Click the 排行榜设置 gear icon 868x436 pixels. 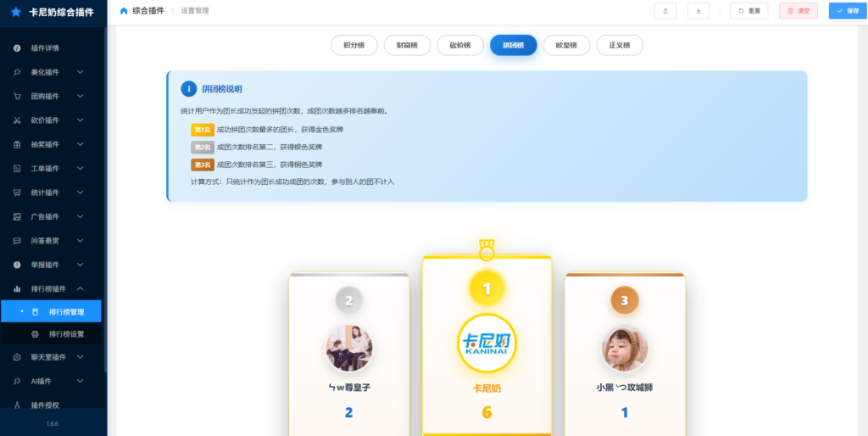pos(35,334)
